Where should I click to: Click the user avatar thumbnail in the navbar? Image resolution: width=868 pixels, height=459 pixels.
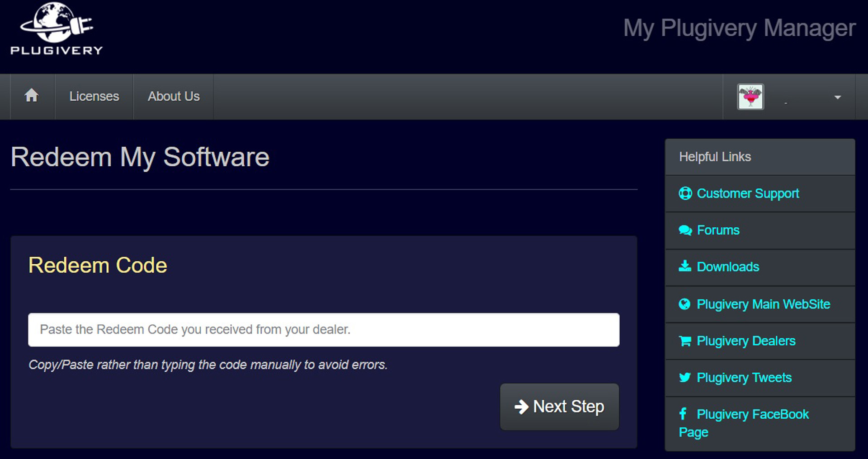click(x=750, y=96)
